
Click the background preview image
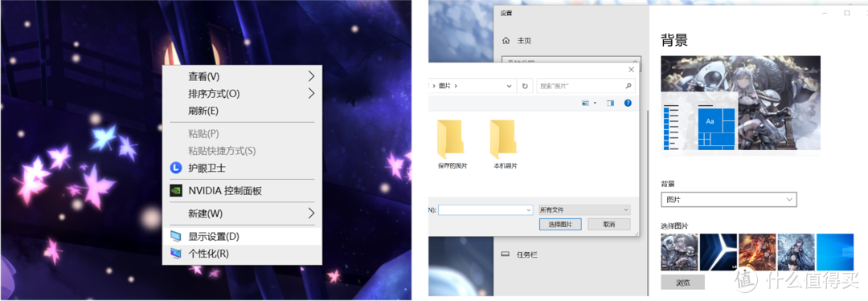[741, 103]
